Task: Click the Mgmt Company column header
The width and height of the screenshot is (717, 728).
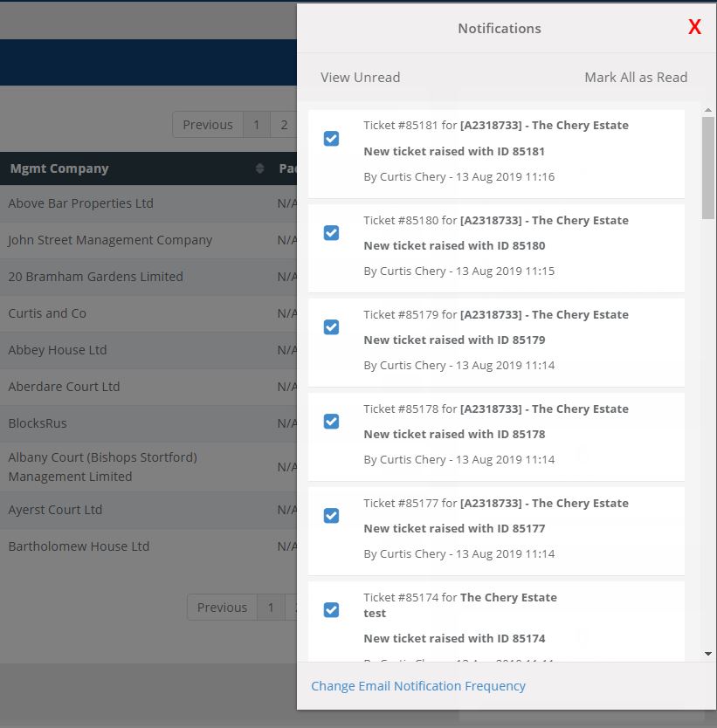Action: (134, 168)
